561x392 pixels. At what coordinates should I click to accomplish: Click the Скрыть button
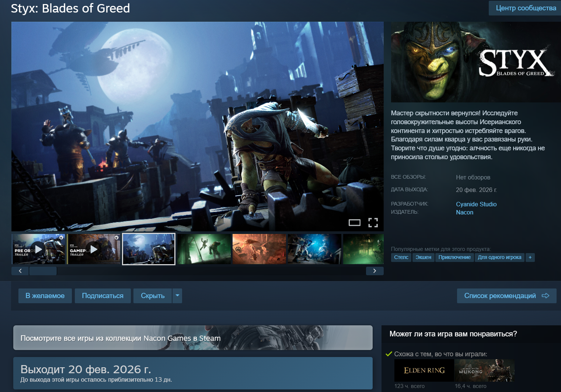153,296
